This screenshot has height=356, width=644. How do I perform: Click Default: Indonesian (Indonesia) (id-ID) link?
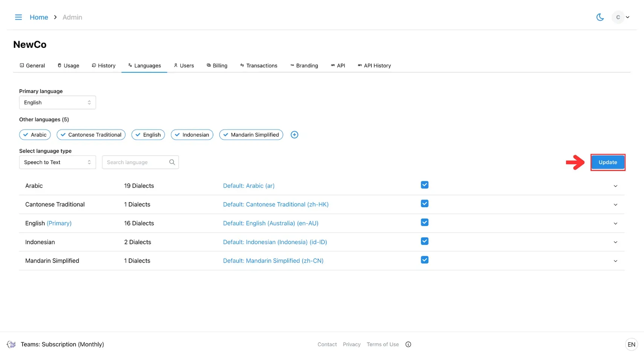tap(275, 242)
